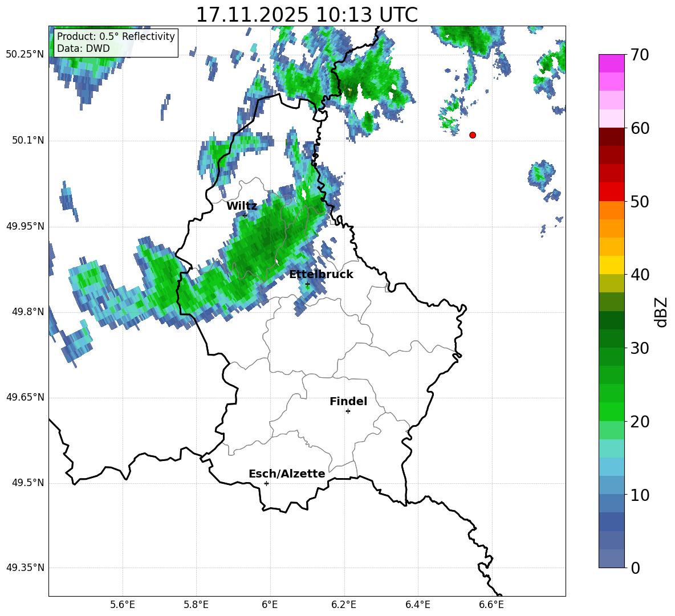Click the Esch/Alzette city label
The image size is (675, 616).
point(287,474)
